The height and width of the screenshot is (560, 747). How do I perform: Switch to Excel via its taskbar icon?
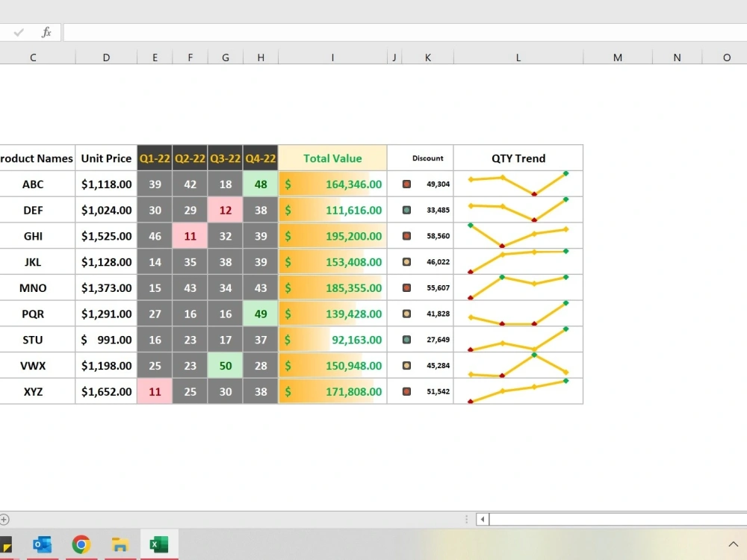tap(158, 544)
